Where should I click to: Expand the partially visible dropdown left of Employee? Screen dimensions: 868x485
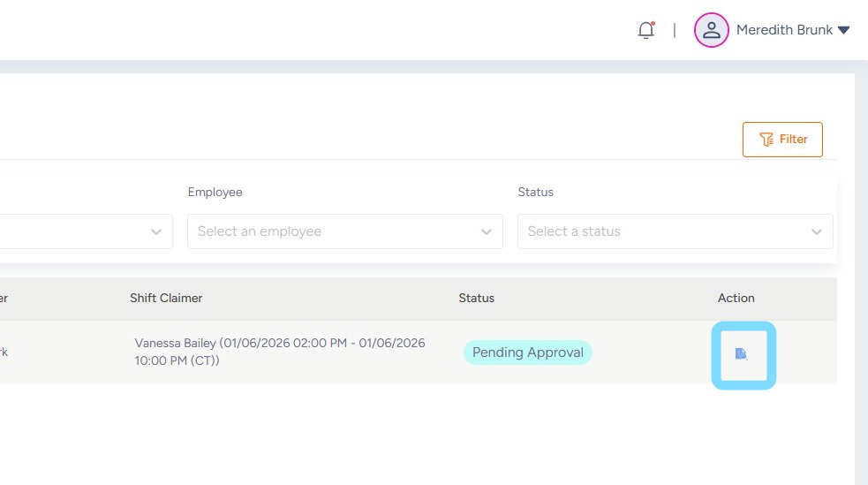(86, 231)
